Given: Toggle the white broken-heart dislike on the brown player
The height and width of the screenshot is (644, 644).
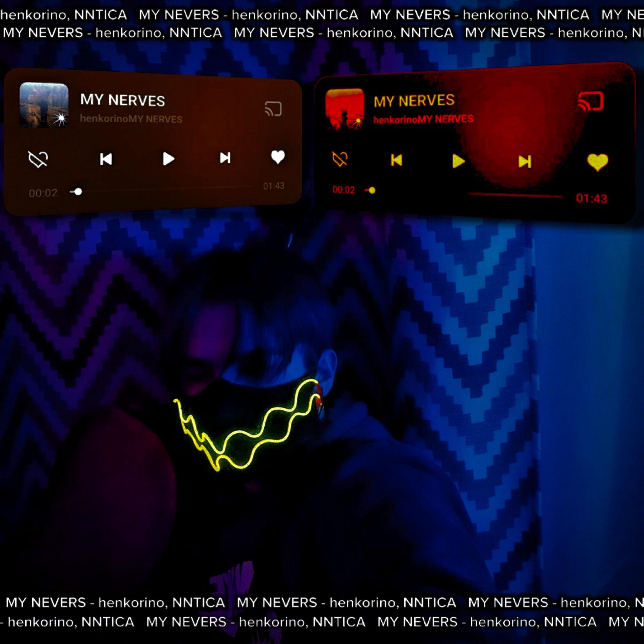Looking at the screenshot, I should point(38,159).
